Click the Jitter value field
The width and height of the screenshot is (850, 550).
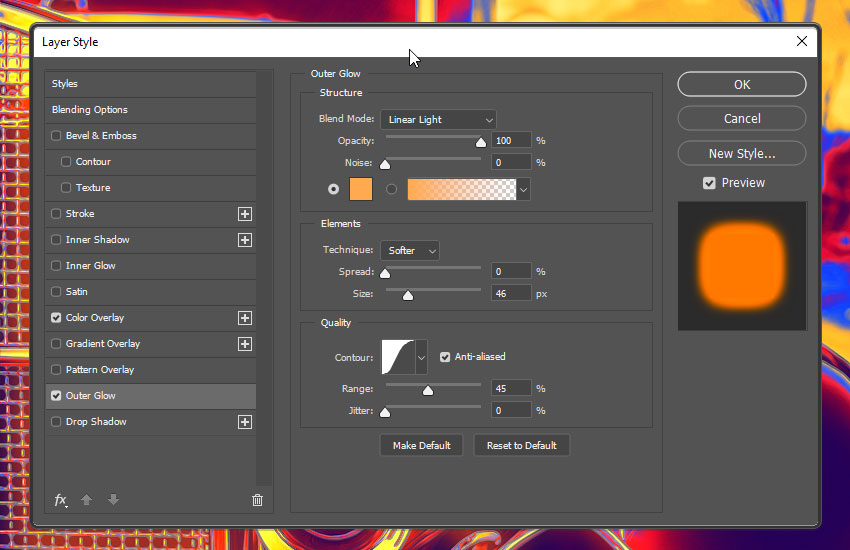click(x=511, y=411)
